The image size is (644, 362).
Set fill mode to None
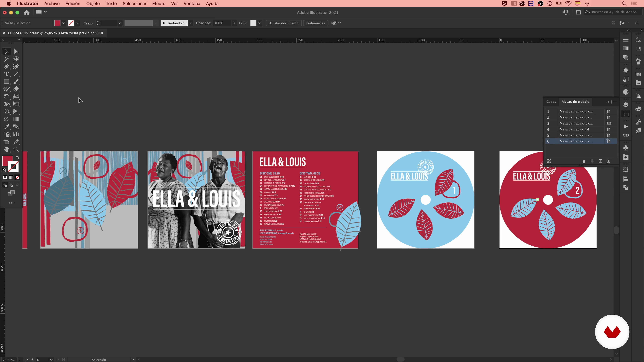[17, 177]
